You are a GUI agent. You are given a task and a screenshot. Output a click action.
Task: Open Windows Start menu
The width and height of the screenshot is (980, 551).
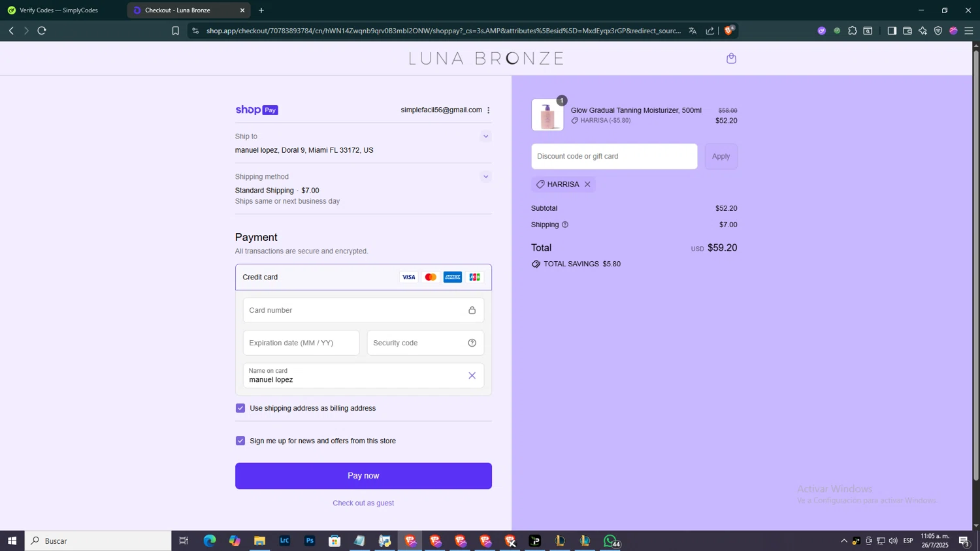pos(12,541)
